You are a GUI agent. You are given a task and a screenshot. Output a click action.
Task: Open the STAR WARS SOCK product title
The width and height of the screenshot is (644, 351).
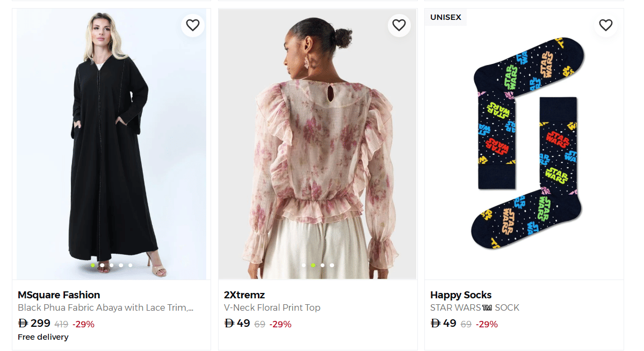[x=475, y=308]
